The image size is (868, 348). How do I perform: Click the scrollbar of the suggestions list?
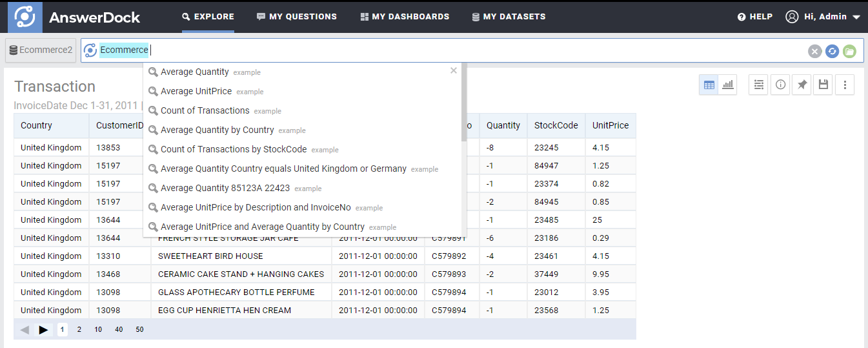pos(463,102)
